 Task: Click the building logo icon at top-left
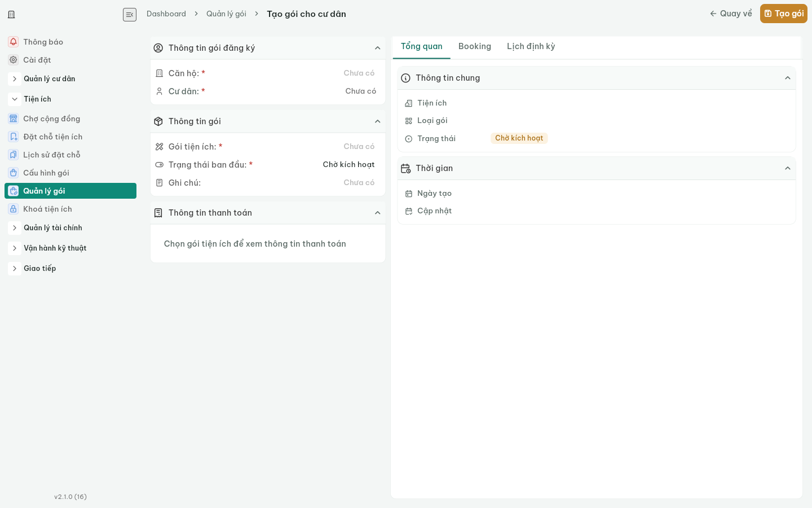pos(11,15)
